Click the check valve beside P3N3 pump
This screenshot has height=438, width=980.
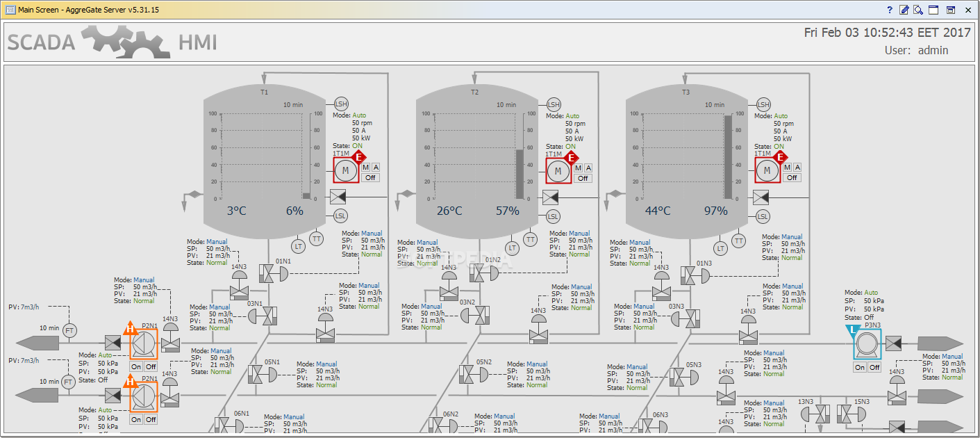pos(894,343)
